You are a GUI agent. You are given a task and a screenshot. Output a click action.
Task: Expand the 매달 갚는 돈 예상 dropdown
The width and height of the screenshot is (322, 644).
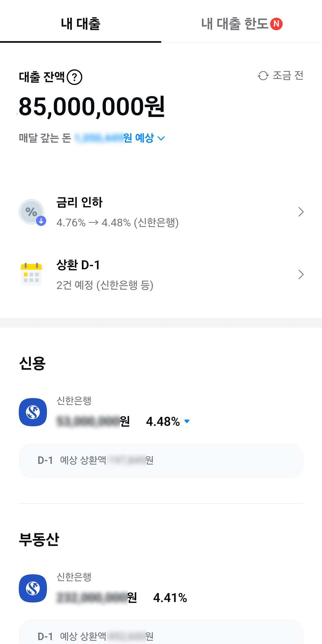(x=161, y=138)
